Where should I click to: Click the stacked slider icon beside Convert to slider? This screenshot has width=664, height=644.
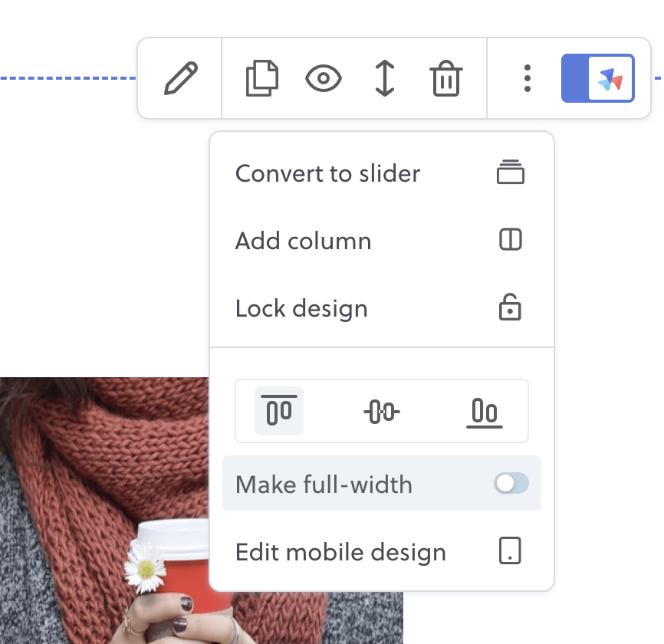(x=510, y=173)
